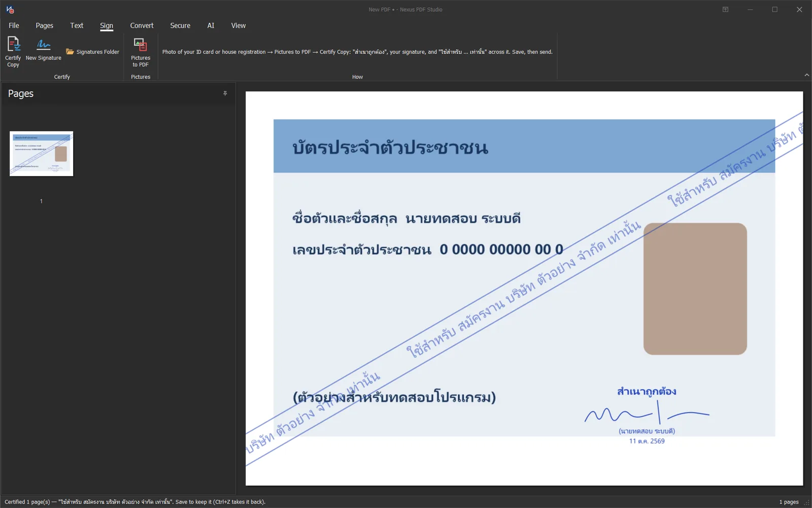Switch to the View tab
This screenshot has height=508, width=812.
239,25
